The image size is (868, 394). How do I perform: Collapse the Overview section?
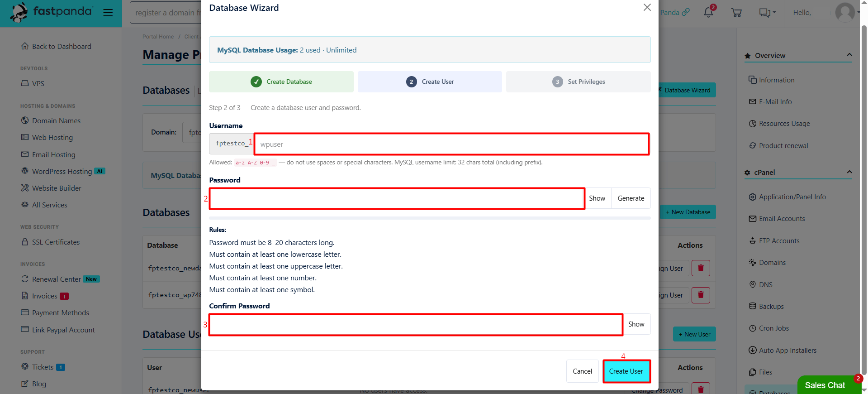point(849,55)
